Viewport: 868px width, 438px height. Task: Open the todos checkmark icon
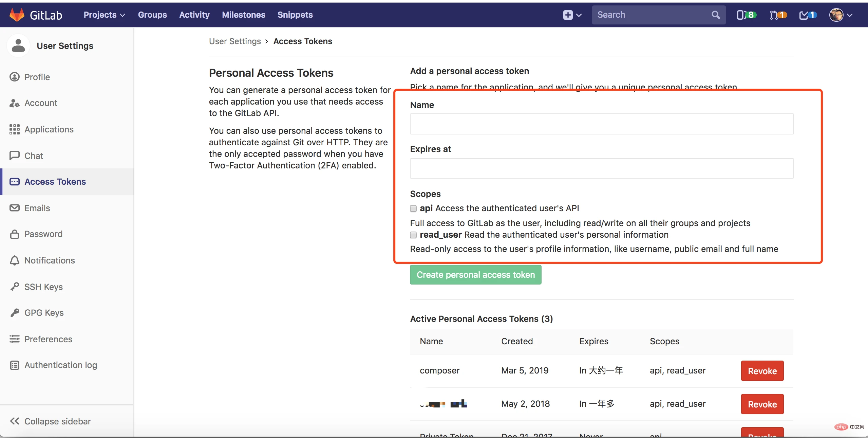[808, 15]
